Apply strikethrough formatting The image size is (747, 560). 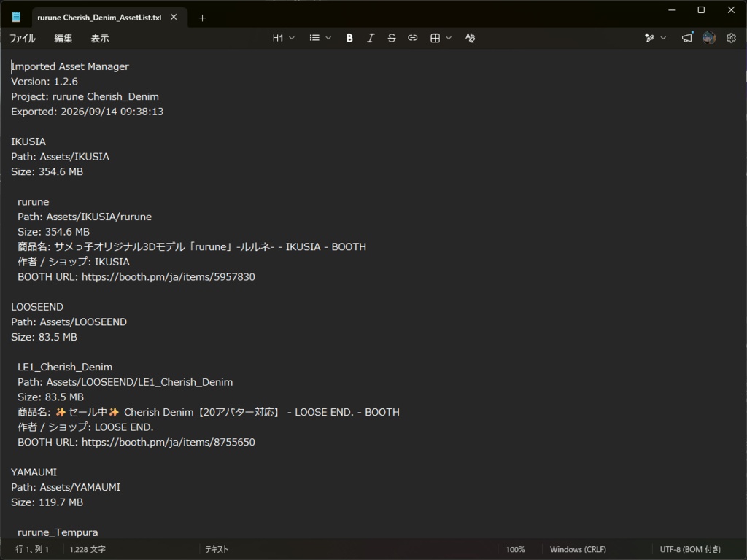coord(392,38)
